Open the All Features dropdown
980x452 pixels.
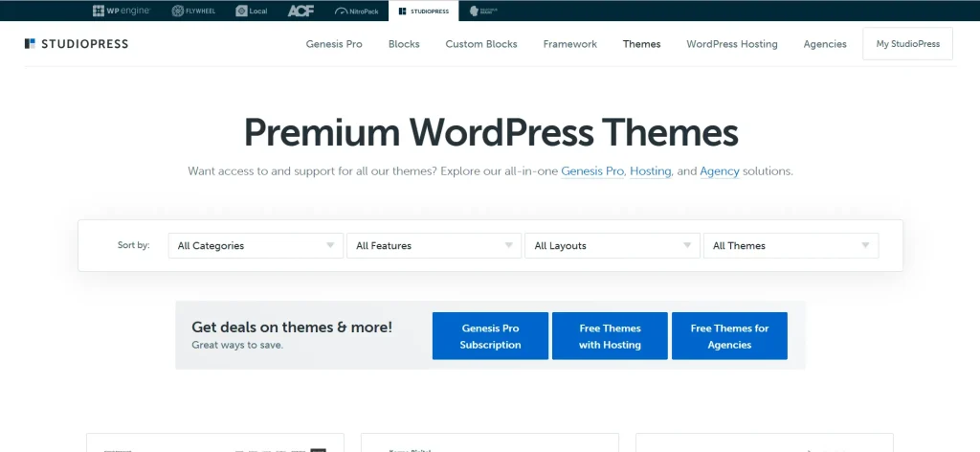tap(434, 246)
